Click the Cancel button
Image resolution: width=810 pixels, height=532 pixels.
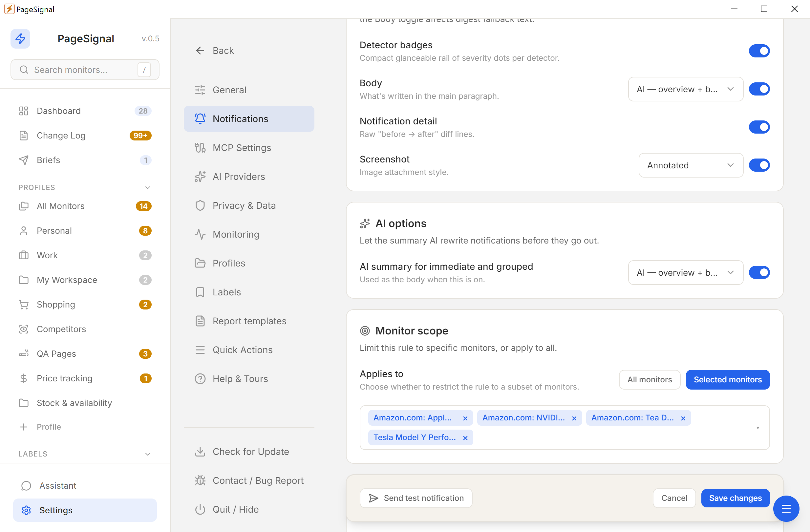[674, 498]
